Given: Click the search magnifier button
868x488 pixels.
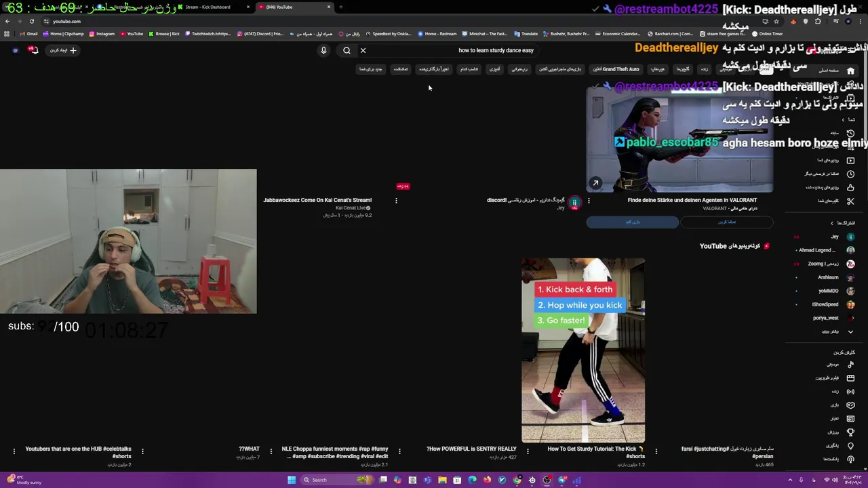Looking at the screenshot, I should click(x=347, y=50).
